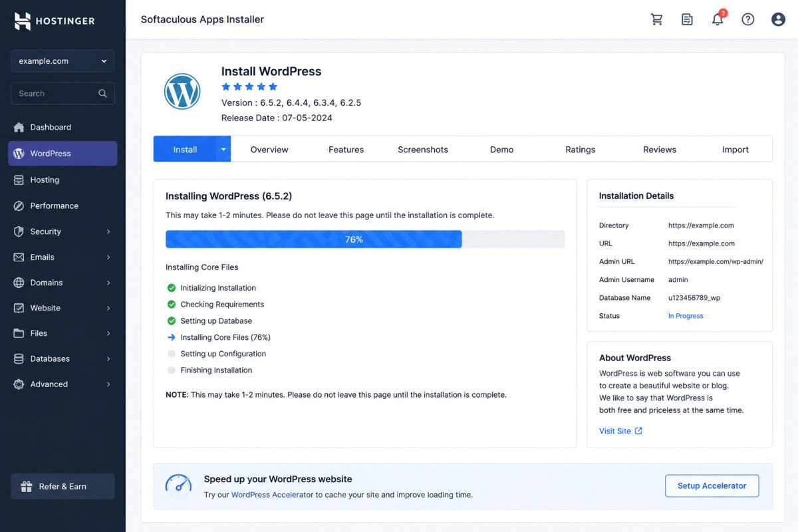Open the user profile icon
This screenshot has height=532, width=798.
779,19
